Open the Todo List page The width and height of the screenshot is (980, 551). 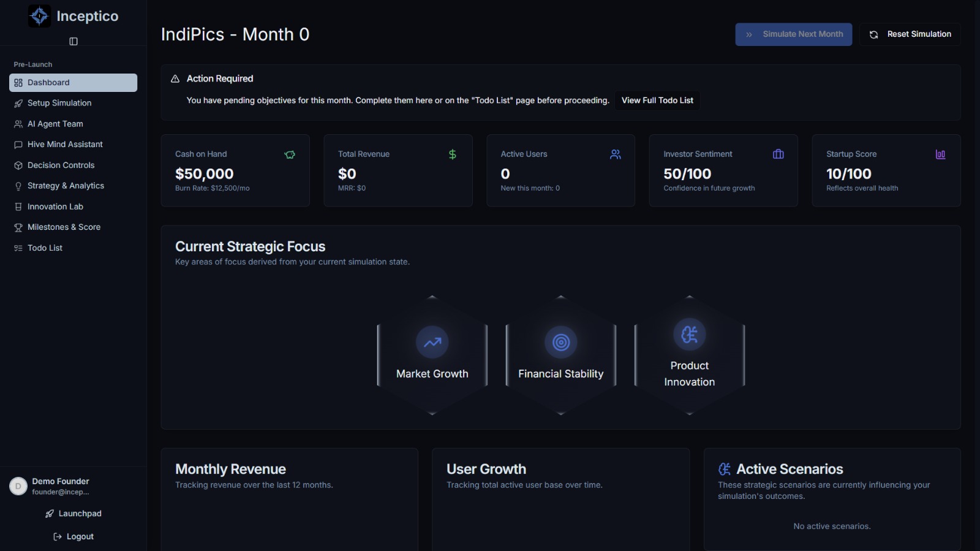point(73,248)
